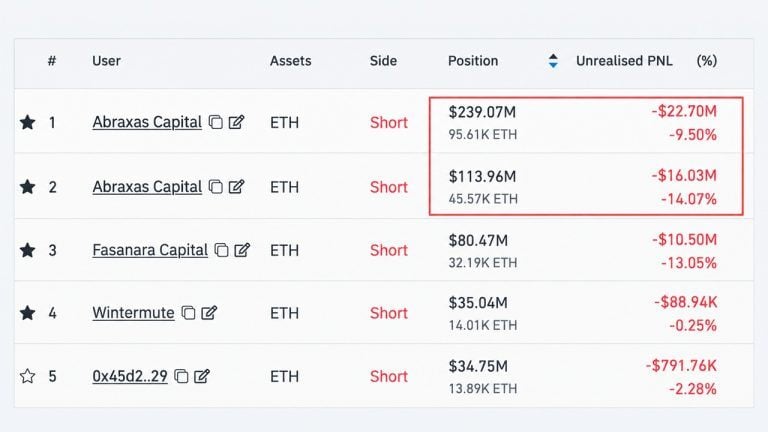The height and width of the screenshot is (432, 768).
Task: Edit label for rank 2 Abraxas Capital
Action: [236, 187]
